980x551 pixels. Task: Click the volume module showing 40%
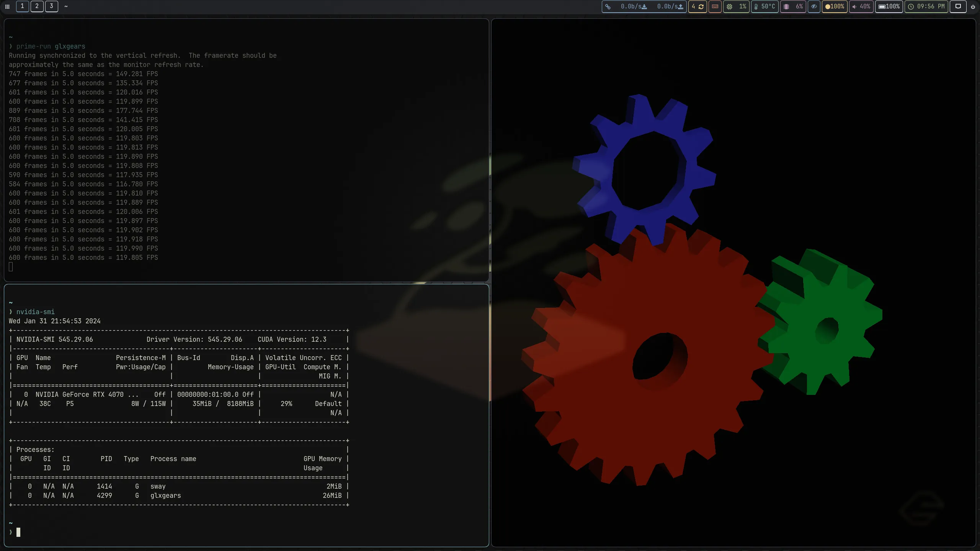coord(861,7)
